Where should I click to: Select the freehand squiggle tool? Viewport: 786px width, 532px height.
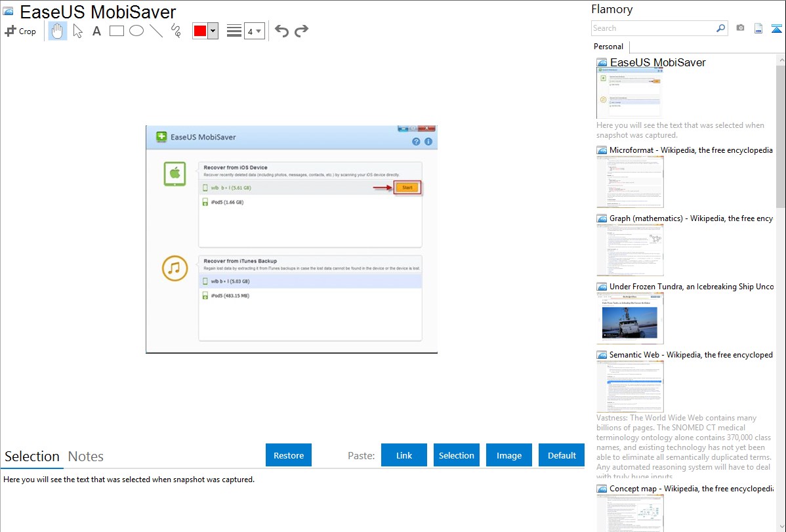point(176,31)
